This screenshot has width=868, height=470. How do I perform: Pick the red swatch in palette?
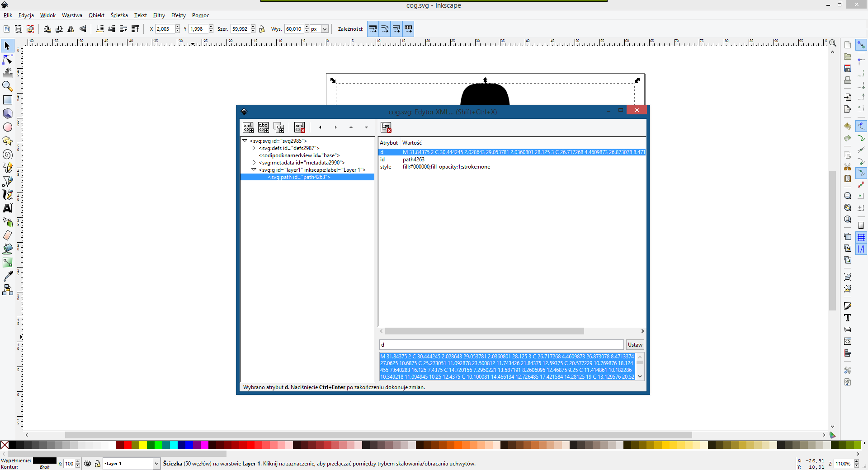127,445
